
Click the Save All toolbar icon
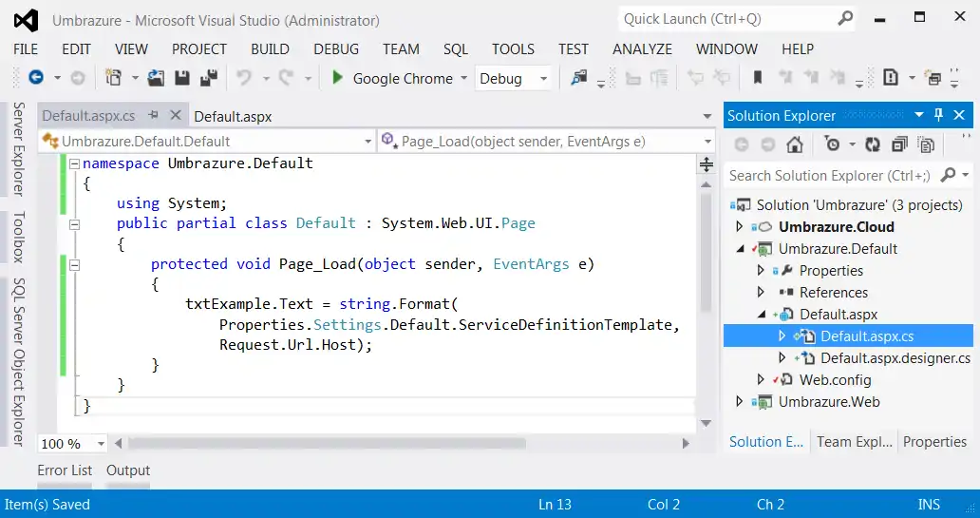pos(209,78)
